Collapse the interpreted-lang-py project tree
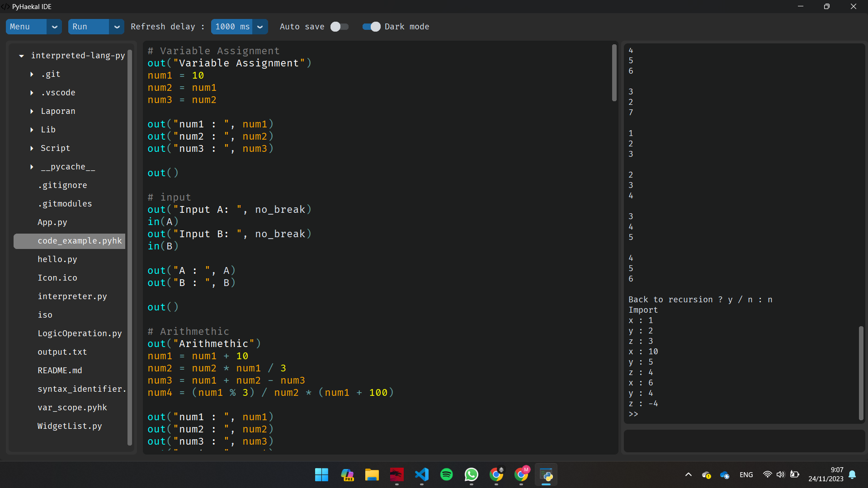Viewport: 868px width, 488px height. point(20,55)
